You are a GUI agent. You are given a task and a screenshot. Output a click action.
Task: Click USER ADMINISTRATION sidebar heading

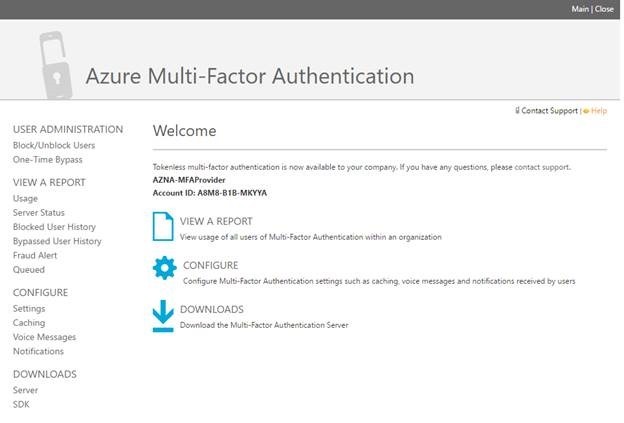(68, 129)
